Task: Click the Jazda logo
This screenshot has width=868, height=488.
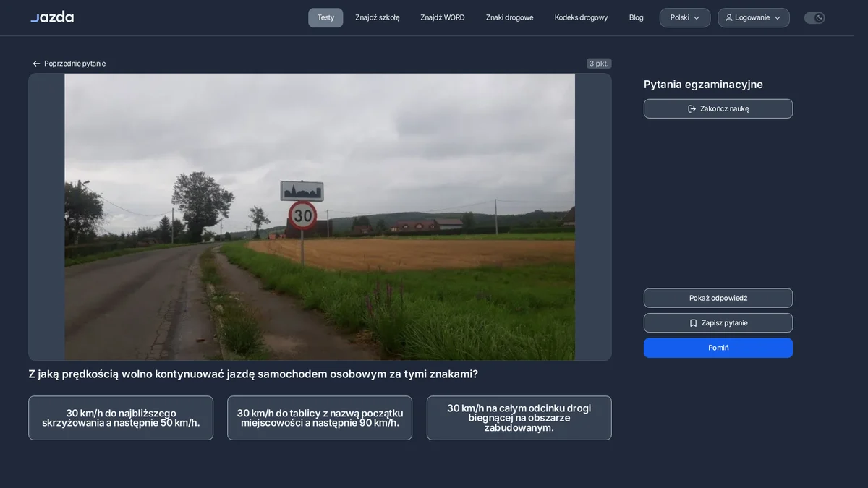Action: click(52, 17)
